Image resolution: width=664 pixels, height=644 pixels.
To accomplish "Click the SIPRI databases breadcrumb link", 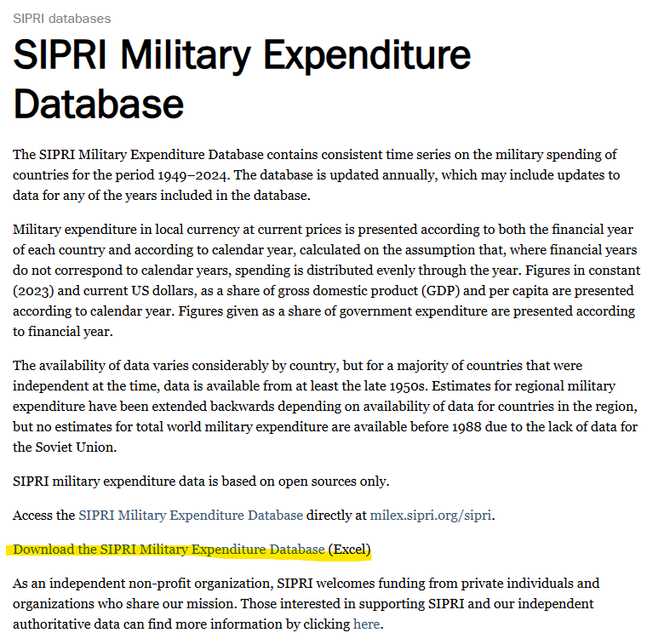I will coord(62,18).
